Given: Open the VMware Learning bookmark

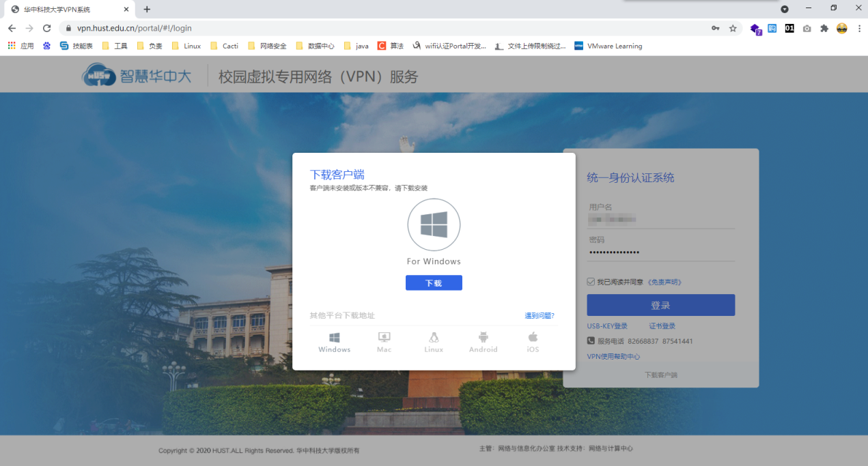Looking at the screenshot, I should 608,46.
